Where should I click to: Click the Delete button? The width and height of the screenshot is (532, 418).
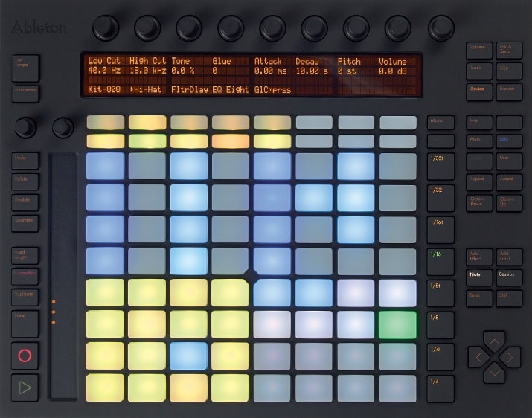point(25,182)
